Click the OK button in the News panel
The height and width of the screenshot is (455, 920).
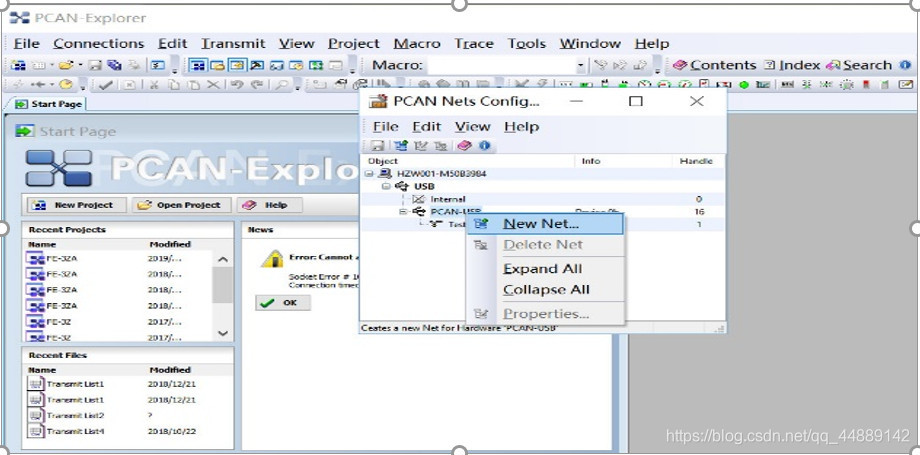[x=282, y=303]
